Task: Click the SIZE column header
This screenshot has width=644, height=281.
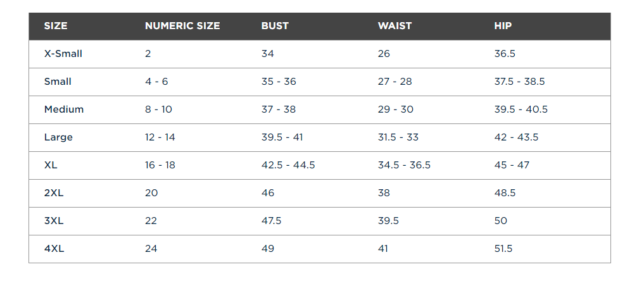Action: (x=56, y=26)
